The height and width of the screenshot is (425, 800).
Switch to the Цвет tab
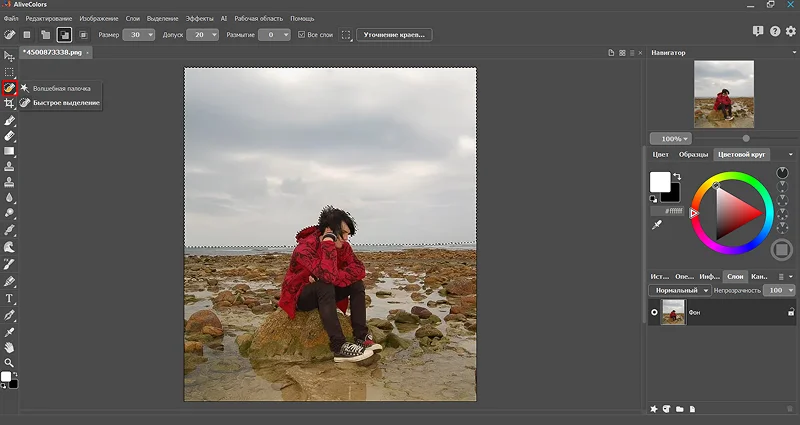click(x=660, y=154)
